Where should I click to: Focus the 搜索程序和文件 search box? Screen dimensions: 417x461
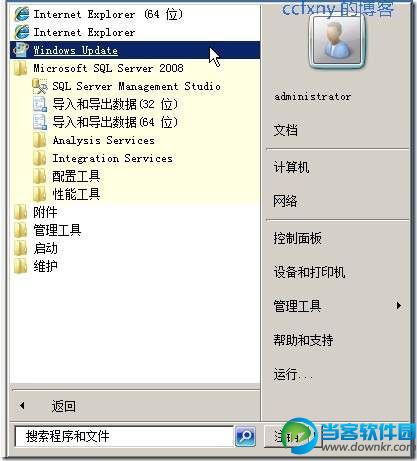click(124, 436)
